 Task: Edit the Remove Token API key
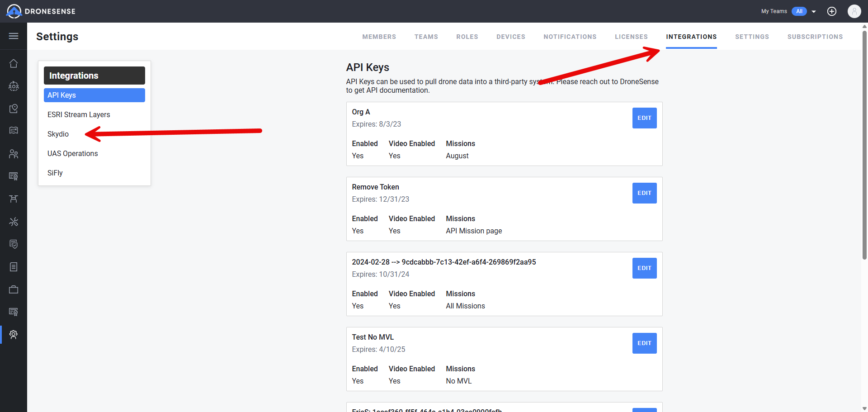pos(644,193)
